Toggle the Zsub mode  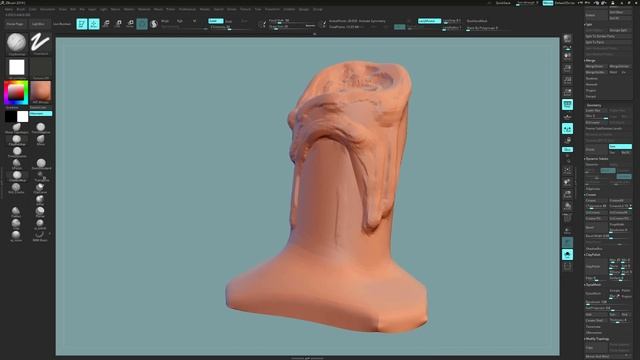pos(229,21)
